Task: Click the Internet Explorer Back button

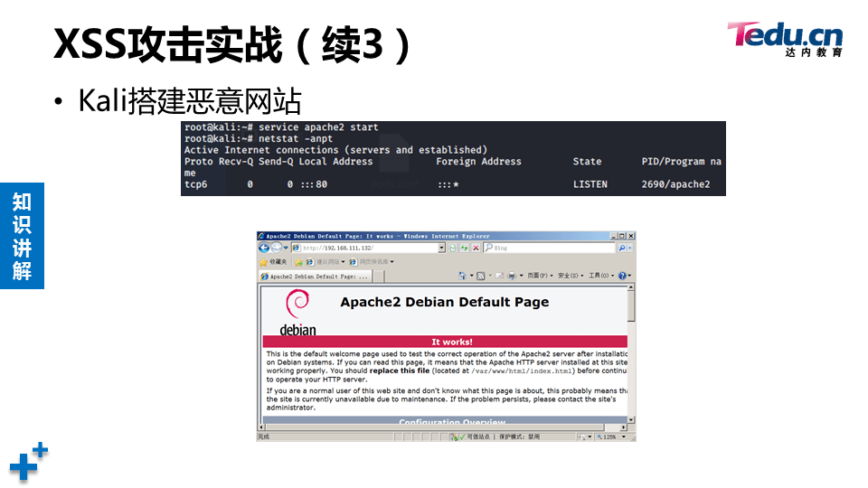Action: tap(264, 248)
